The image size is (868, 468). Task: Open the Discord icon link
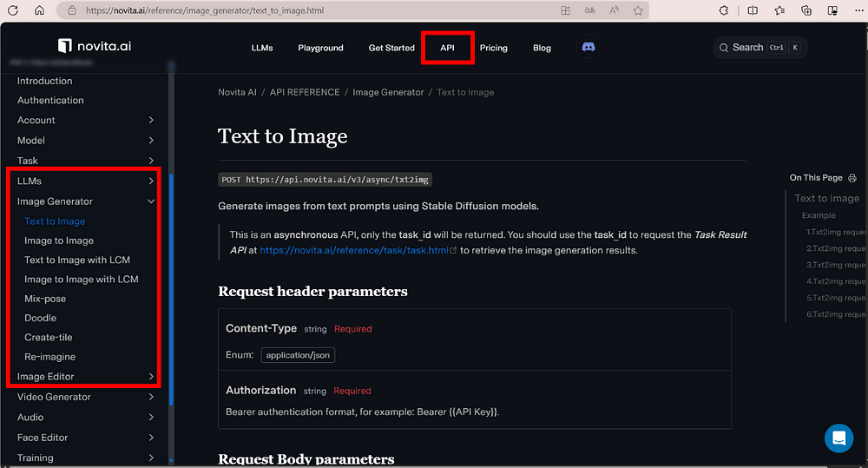[x=589, y=47]
